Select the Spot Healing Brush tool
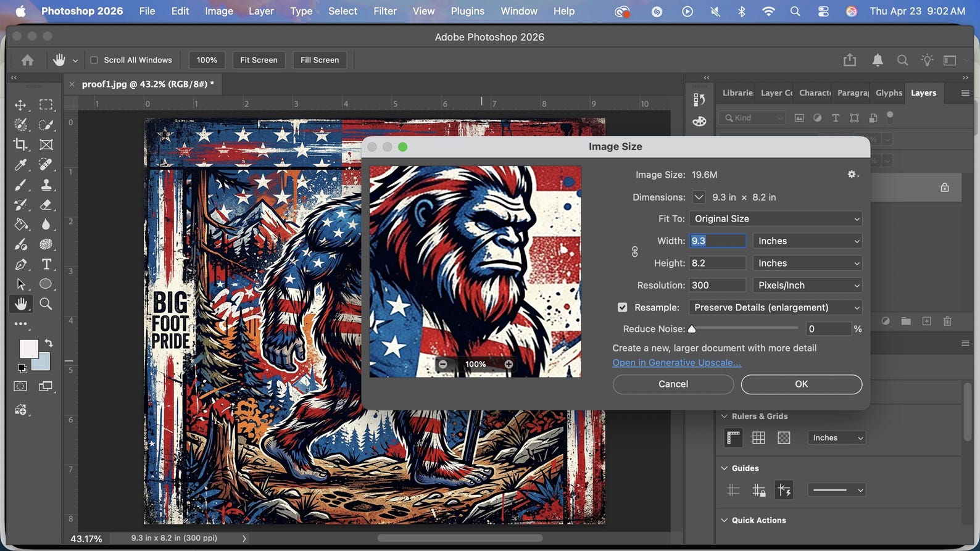 click(x=46, y=165)
